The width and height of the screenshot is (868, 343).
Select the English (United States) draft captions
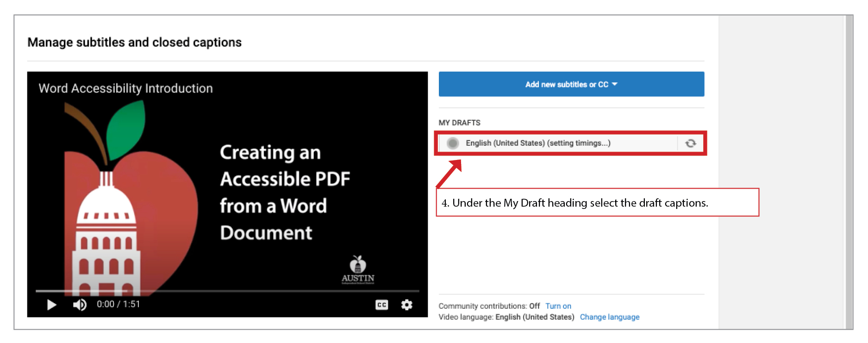(538, 143)
